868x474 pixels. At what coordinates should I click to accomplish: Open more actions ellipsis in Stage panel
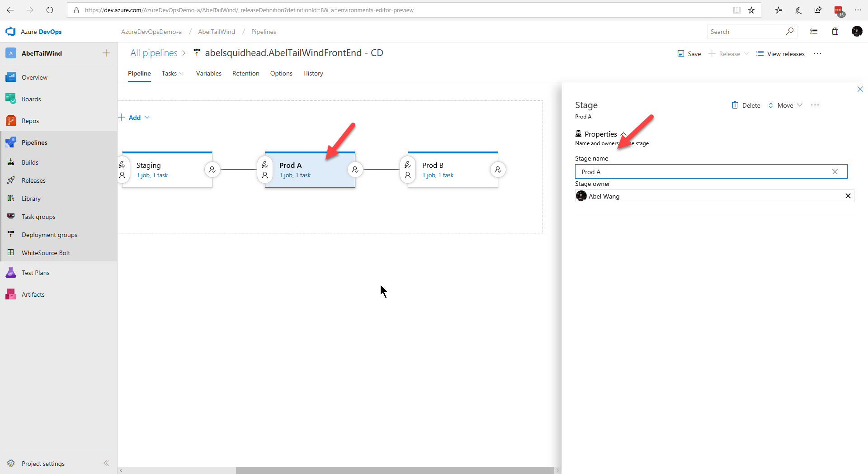pyautogui.click(x=815, y=105)
